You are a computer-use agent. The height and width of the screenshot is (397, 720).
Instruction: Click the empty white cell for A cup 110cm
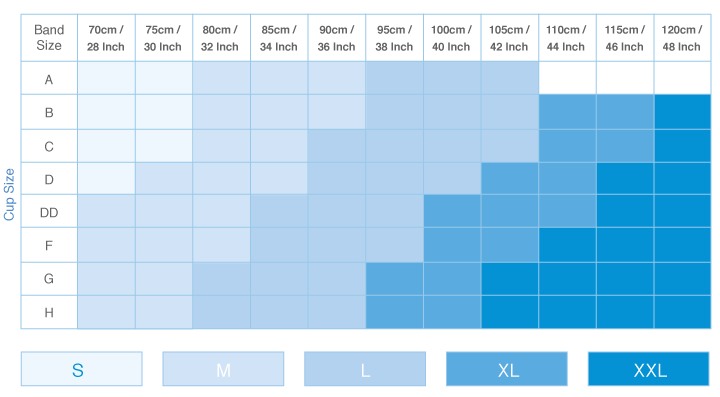pyautogui.click(x=568, y=78)
